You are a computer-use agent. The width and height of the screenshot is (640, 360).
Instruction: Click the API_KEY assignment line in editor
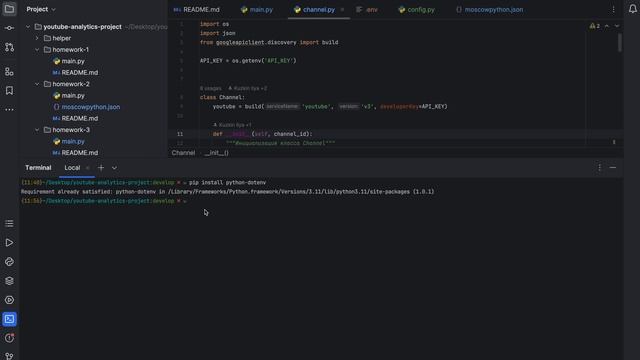(248, 60)
